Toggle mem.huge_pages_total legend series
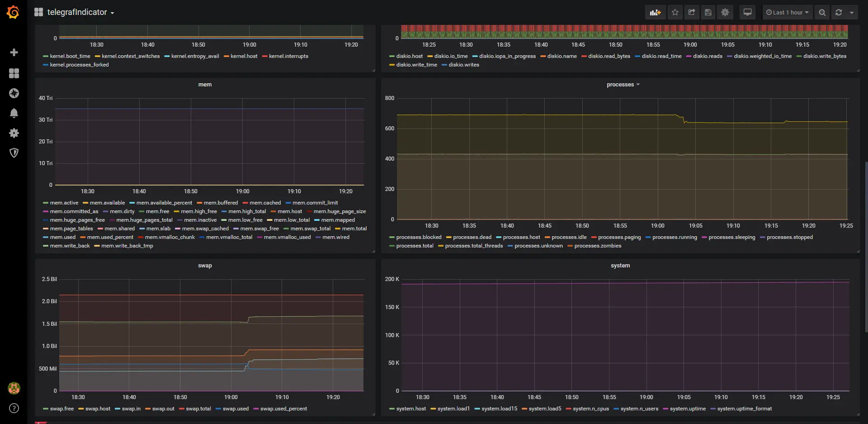 [x=144, y=220]
